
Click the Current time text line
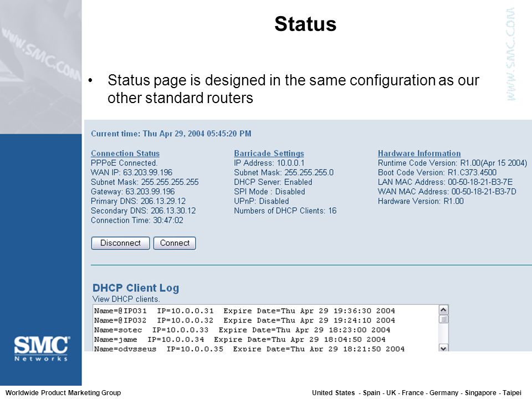point(171,134)
